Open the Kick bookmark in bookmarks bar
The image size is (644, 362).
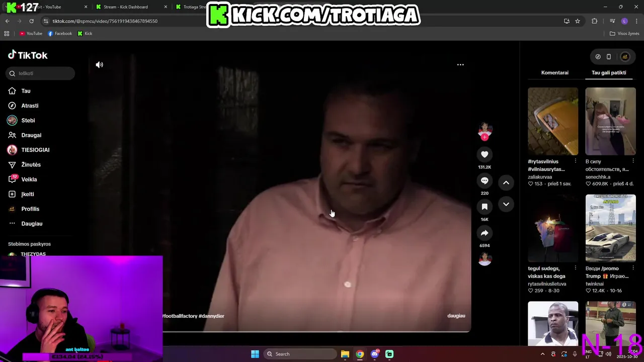click(85, 34)
